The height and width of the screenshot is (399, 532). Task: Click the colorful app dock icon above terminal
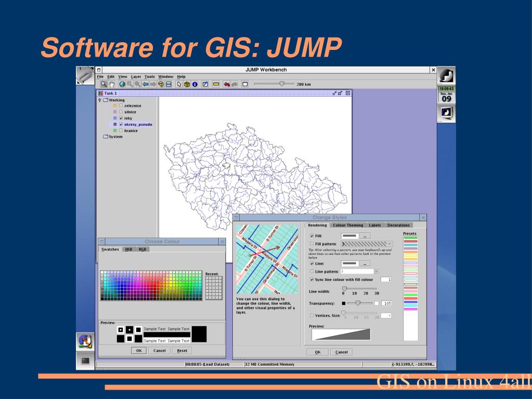click(85, 341)
